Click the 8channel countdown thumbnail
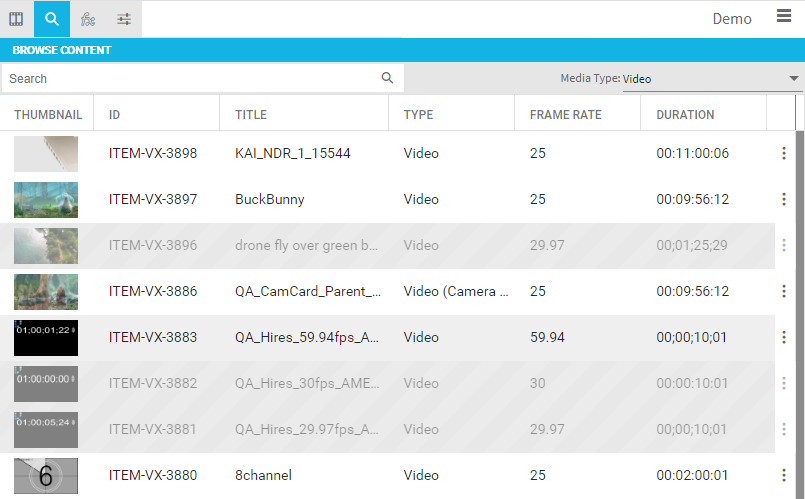This screenshot has width=805, height=499. (x=46, y=475)
